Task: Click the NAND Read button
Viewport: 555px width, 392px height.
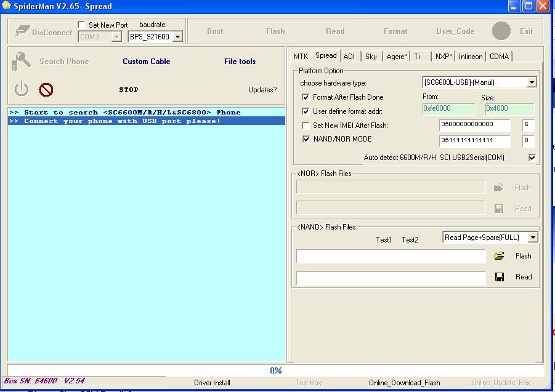Action: [x=524, y=277]
